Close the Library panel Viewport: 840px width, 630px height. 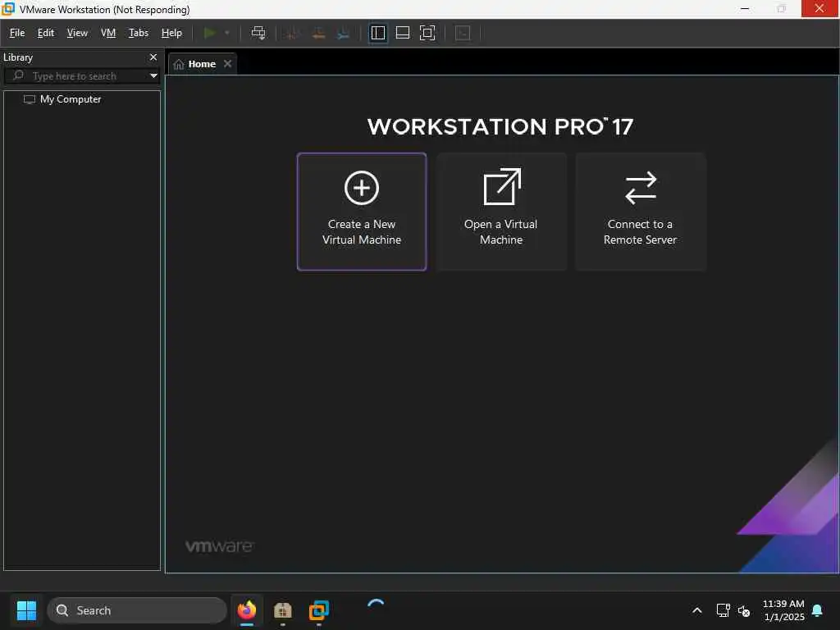tap(153, 57)
